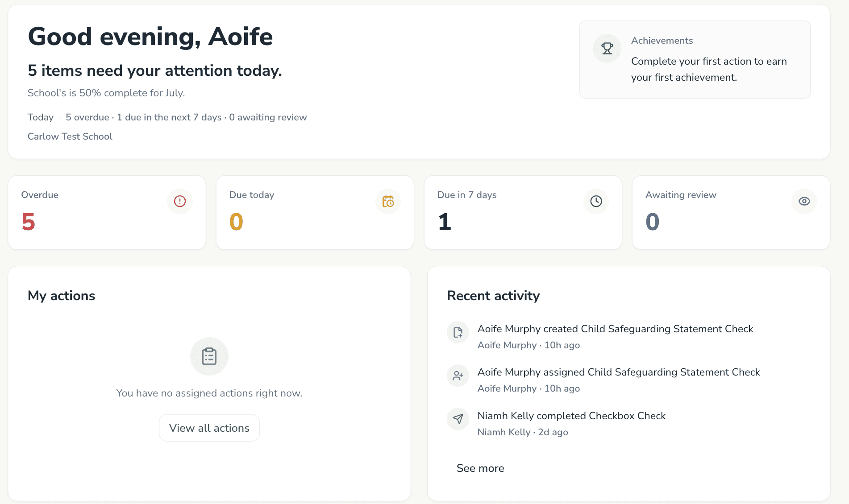Viewport: 849px width, 504px height.
Task: Open the Achievements panel
Action: (x=695, y=59)
